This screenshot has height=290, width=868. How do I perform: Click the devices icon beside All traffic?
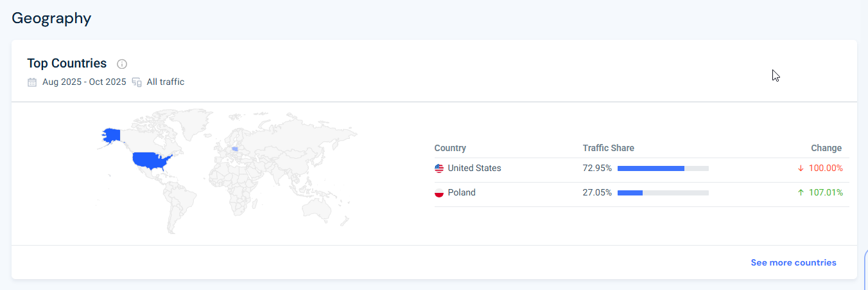(137, 82)
